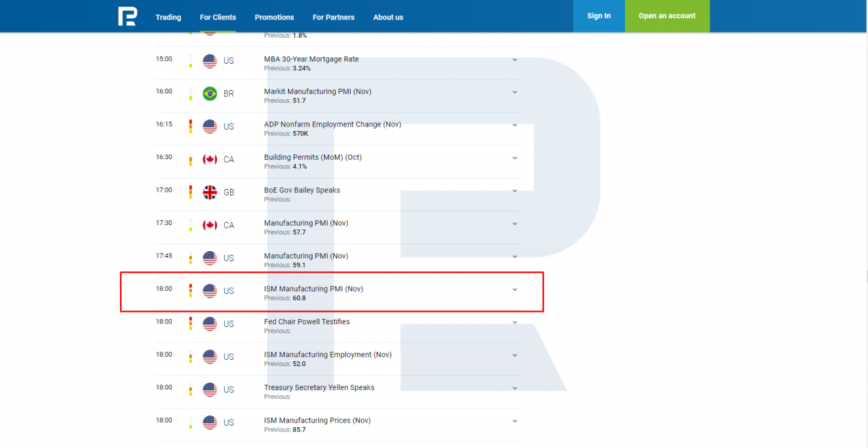The width and height of the screenshot is (868, 448).
Task: Expand ISM Manufacturing Prices details
Action: pyautogui.click(x=515, y=421)
